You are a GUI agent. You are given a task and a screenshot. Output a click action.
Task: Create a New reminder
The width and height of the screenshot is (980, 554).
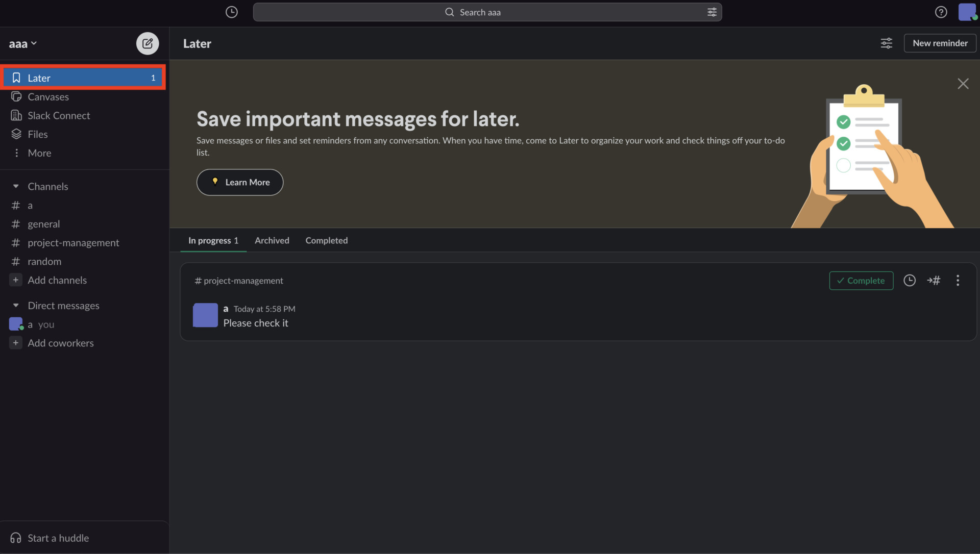(x=940, y=43)
